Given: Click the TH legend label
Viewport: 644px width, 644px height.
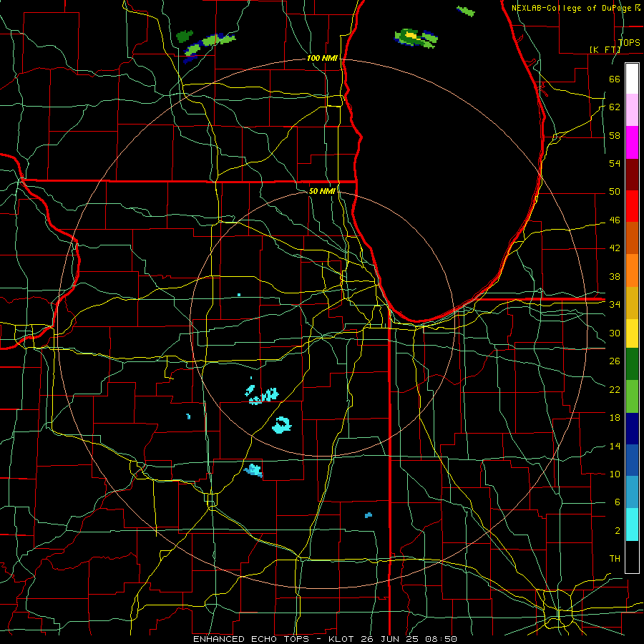Looking at the screenshot, I should click(615, 559).
